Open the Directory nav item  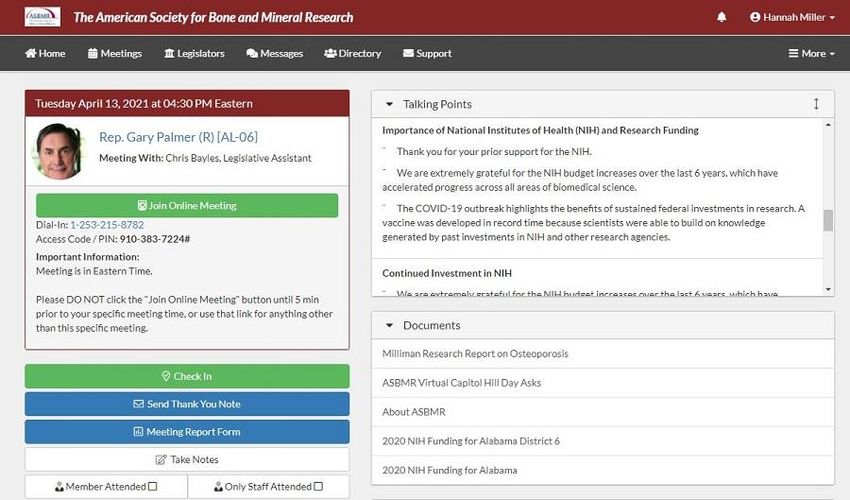(353, 53)
